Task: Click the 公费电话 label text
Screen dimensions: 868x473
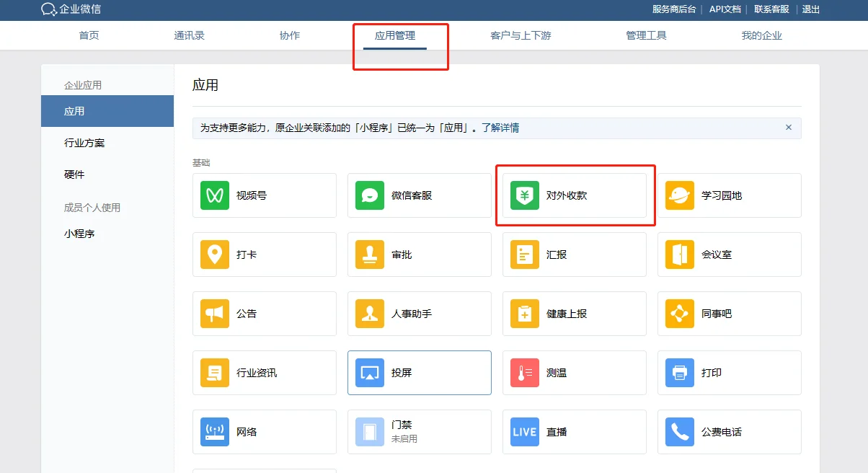Action: [x=722, y=432]
